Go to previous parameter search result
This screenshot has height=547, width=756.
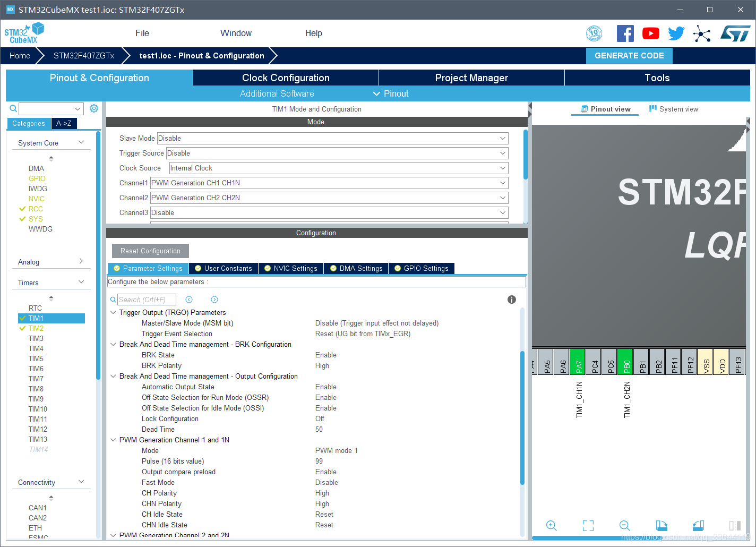point(189,300)
